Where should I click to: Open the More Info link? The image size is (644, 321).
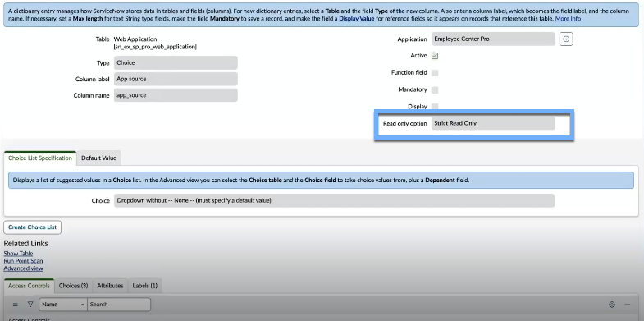[x=568, y=19]
